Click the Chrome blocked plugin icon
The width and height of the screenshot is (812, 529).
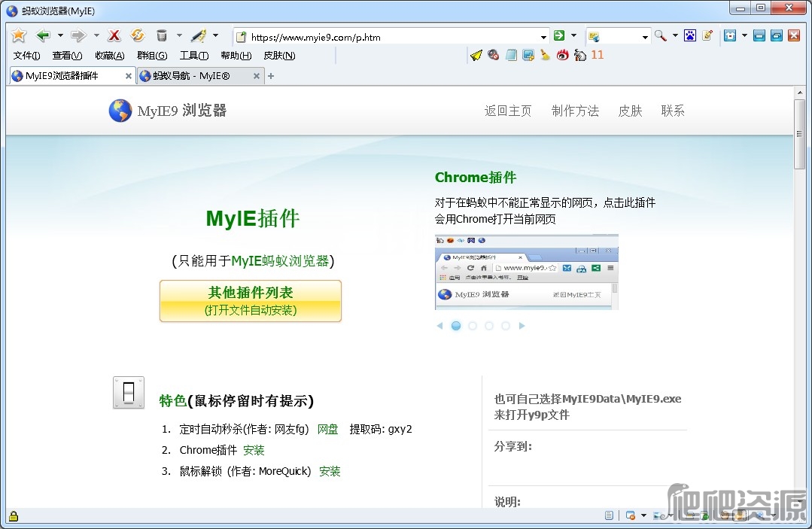pos(494,55)
